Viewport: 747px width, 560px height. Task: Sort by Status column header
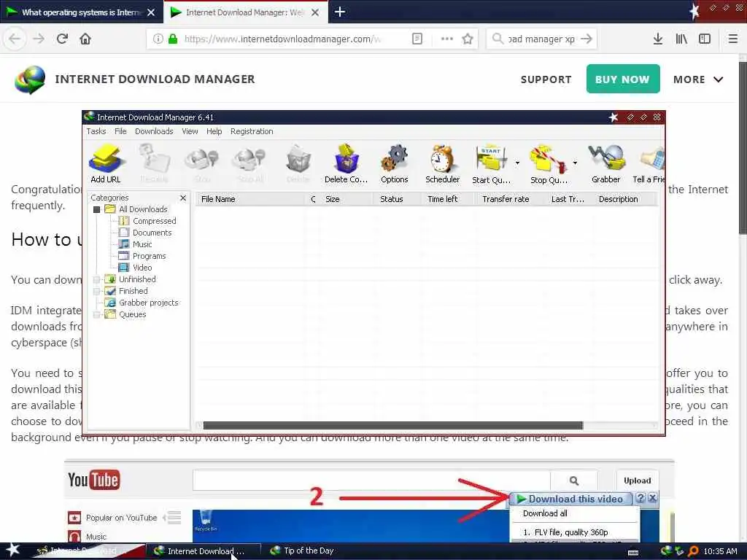click(x=398, y=199)
